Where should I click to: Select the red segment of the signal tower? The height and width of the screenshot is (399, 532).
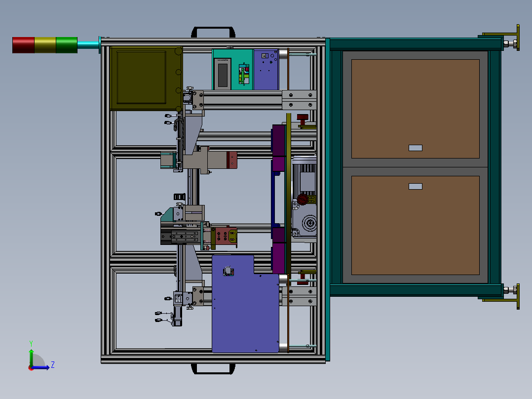pyautogui.click(x=23, y=45)
